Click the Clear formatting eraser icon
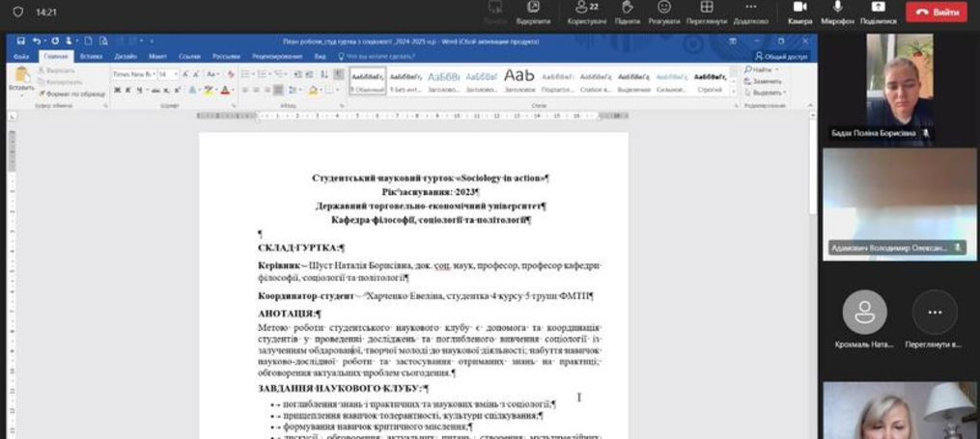This screenshot has width=980, height=439. [x=231, y=74]
